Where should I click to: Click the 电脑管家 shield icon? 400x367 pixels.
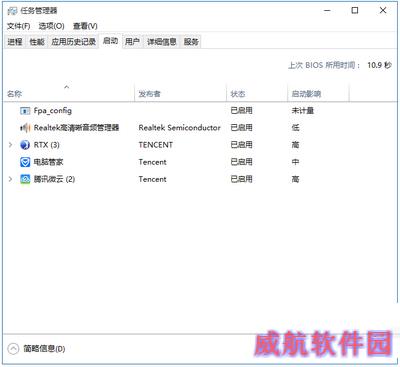click(25, 162)
